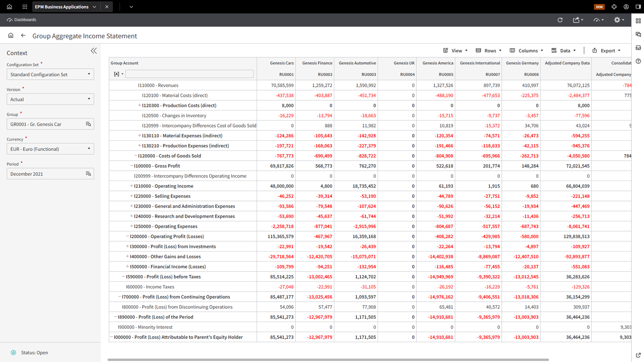Open the Configuration Set dropdown
Screen dimensions: 644x362
tap(50, 74)
